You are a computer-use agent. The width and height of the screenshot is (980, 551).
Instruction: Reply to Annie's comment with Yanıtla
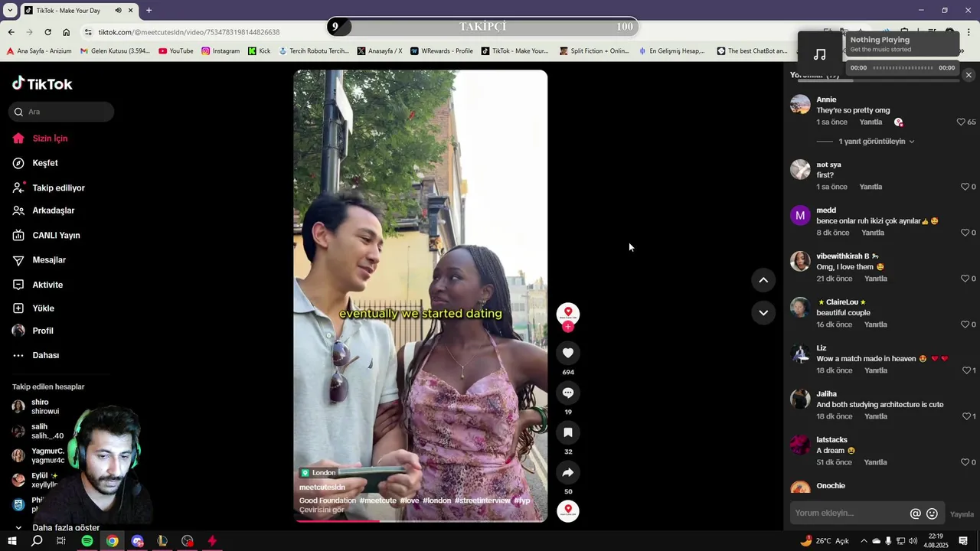pos(871,122)
